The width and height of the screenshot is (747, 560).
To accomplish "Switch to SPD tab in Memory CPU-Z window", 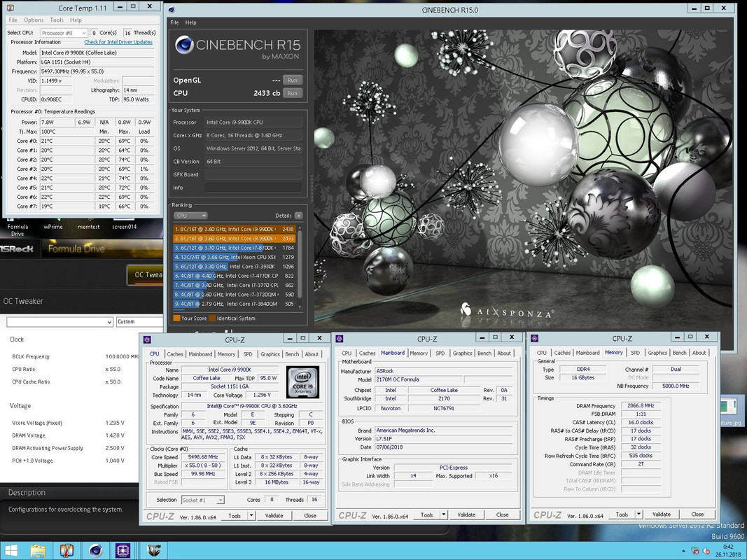I will 635,353.
